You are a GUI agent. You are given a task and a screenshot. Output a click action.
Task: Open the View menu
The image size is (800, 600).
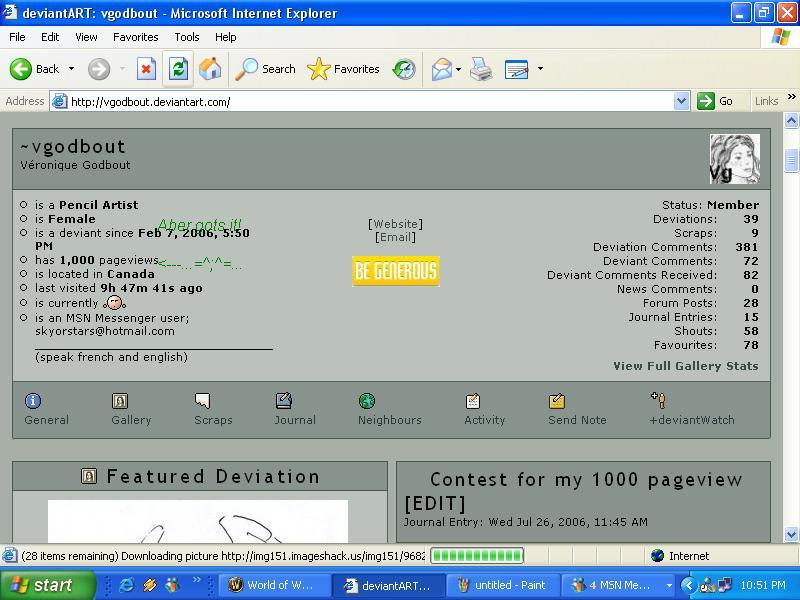pyautogui.click(x=86, y=37)
